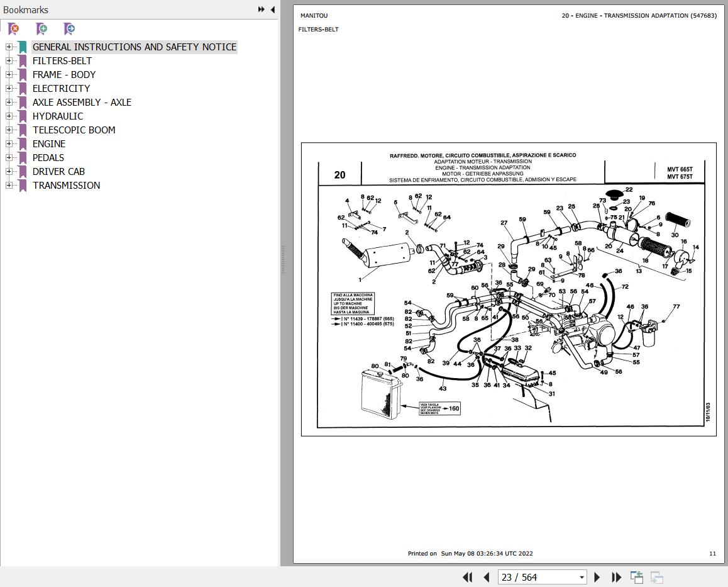The image size is (728, 587).
Task: Jump to the last page
Action: tap(617, 577)
